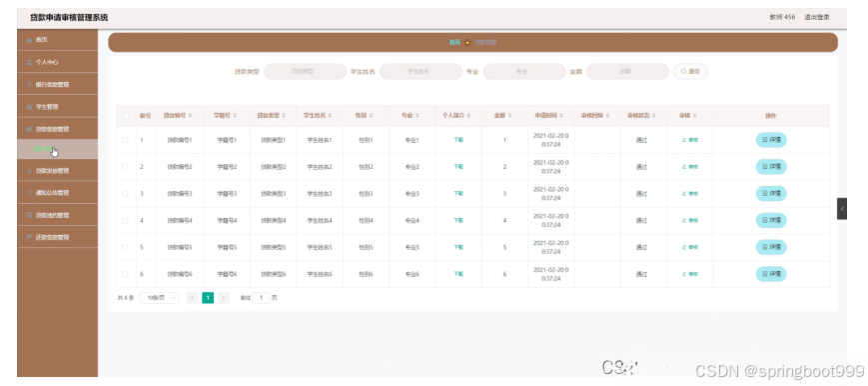The width and height of the screenshot is (868, 386).
Task: Expand 个人中心 using its chevron
Action: [x=88, y=62]
